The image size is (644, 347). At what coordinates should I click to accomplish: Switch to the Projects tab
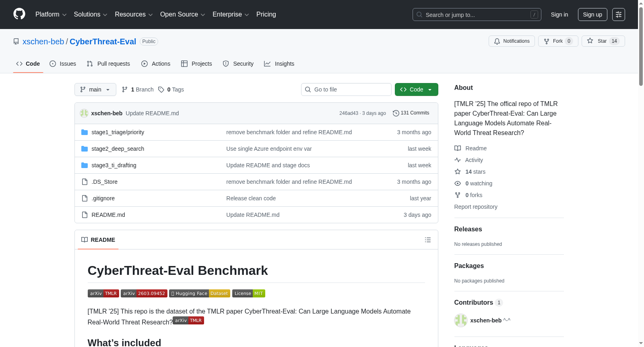point(196,64)
